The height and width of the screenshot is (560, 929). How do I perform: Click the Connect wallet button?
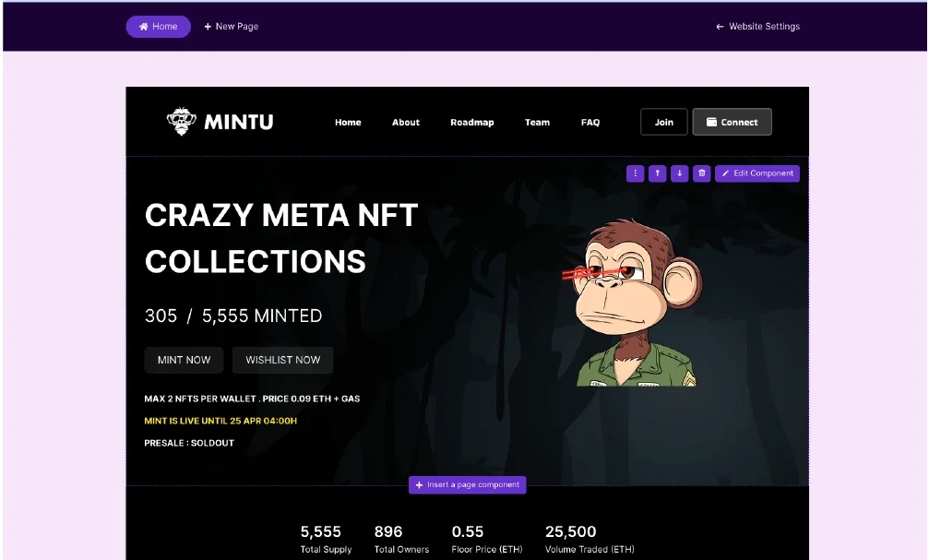pos(732,122)
